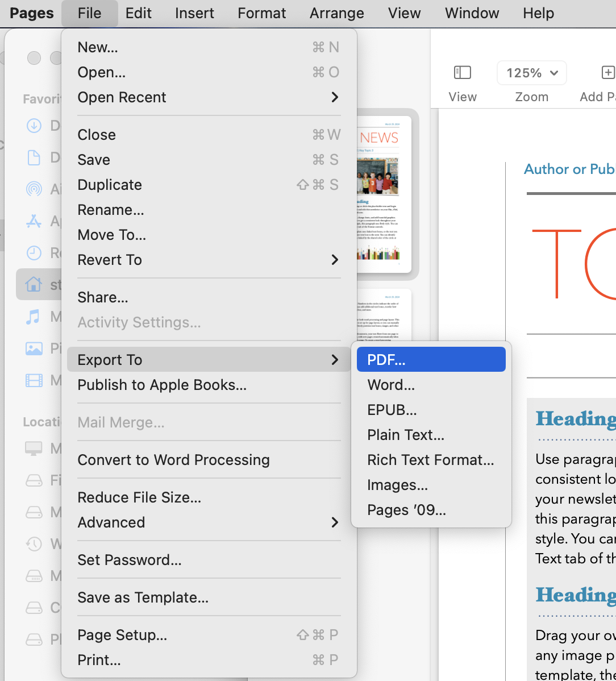Expand the Revert To submenu

point(209,260)
